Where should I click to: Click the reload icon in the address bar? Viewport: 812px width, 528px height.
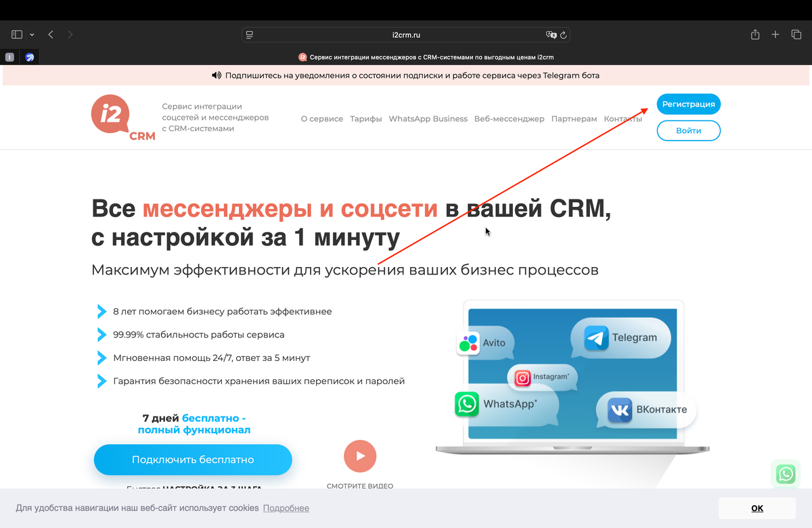click(x=564, y=34)
